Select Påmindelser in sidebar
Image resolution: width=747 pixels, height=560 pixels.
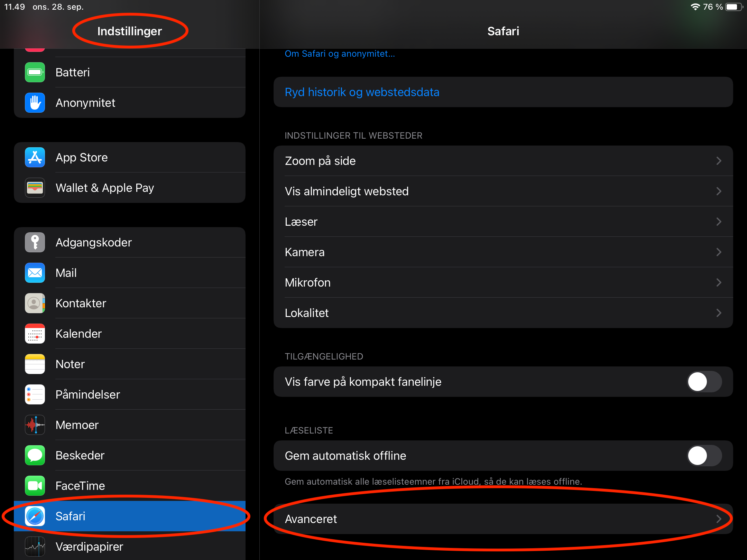130,394
